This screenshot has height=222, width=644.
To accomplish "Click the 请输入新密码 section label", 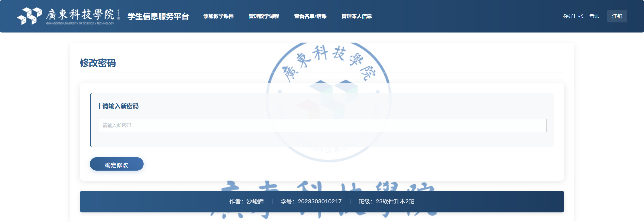I will click(x=120, y=106).
